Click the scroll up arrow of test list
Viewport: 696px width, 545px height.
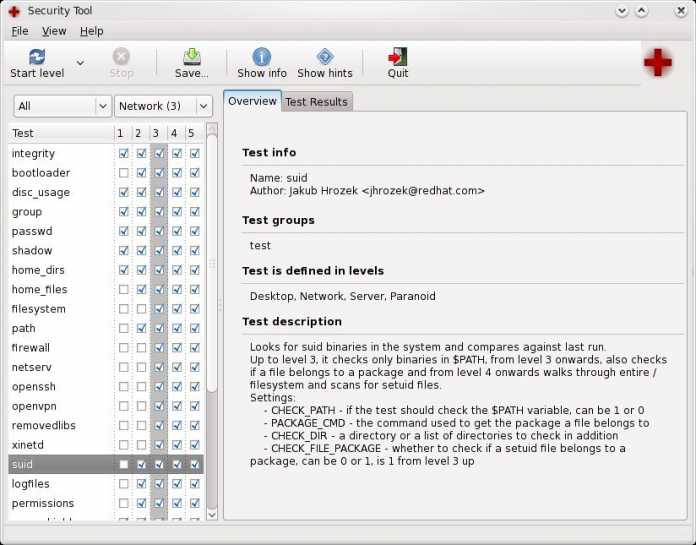click(212, 129)
